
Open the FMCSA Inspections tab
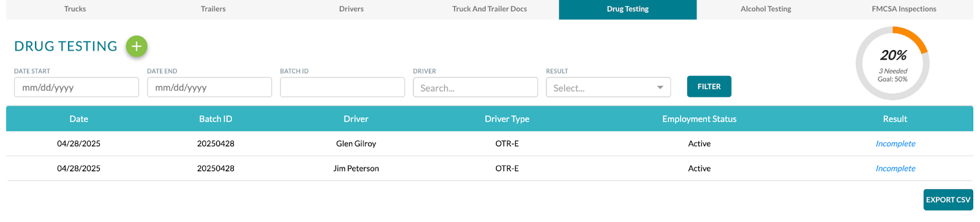coord(904,9)
